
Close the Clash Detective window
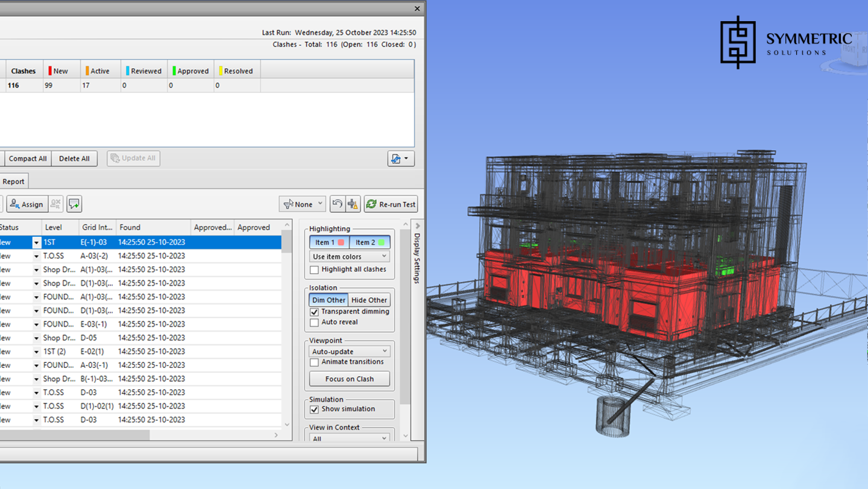(417, 8)
